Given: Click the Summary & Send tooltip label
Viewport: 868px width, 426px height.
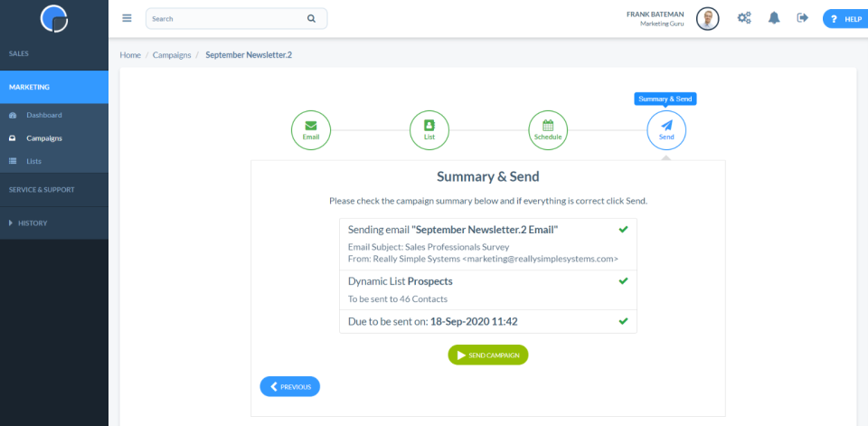Looking at the screenshot, I should tap(665, 99).
